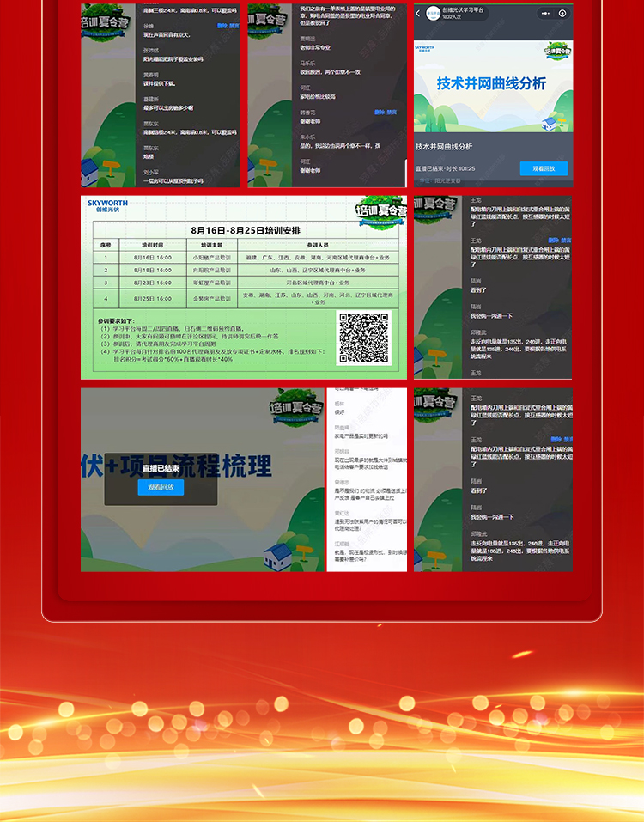Click the 技术并网曲线分析 title text below video
The width and height of the screenshot is (644, 822).
pos(444,147)
